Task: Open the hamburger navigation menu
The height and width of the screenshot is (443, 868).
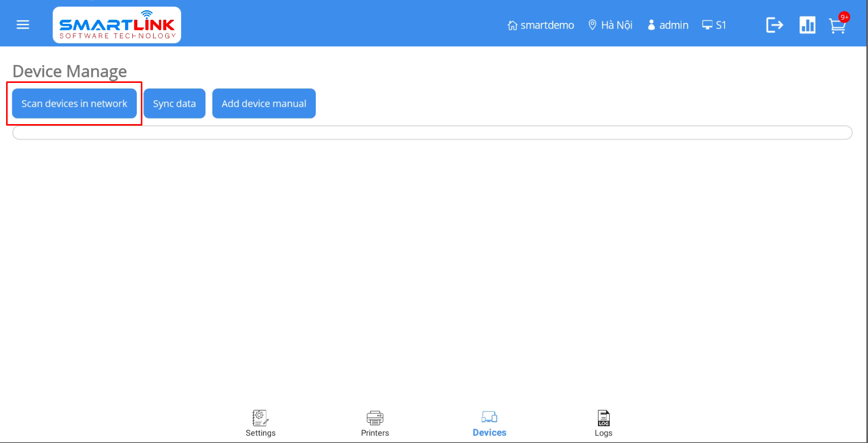Action: point(23,25)
